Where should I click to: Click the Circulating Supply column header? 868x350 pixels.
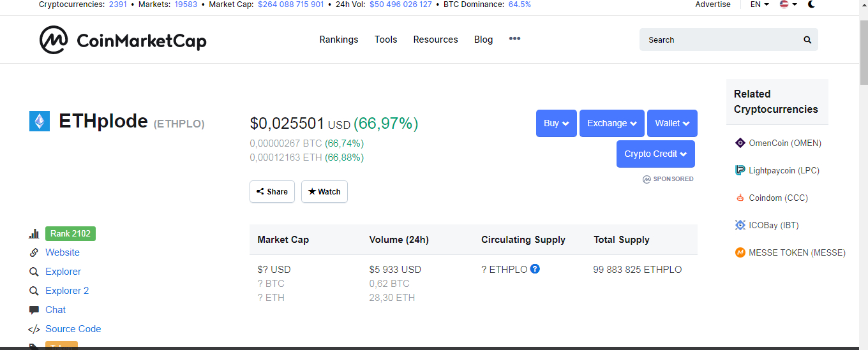523,240
